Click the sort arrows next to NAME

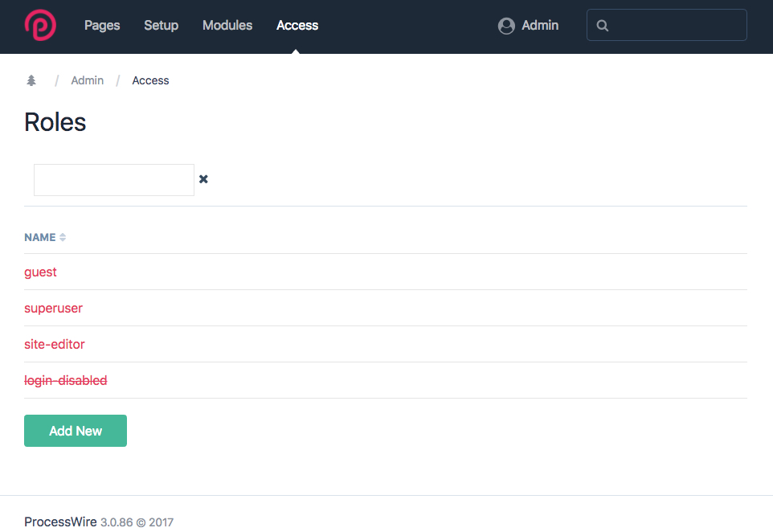coord(62,236)
